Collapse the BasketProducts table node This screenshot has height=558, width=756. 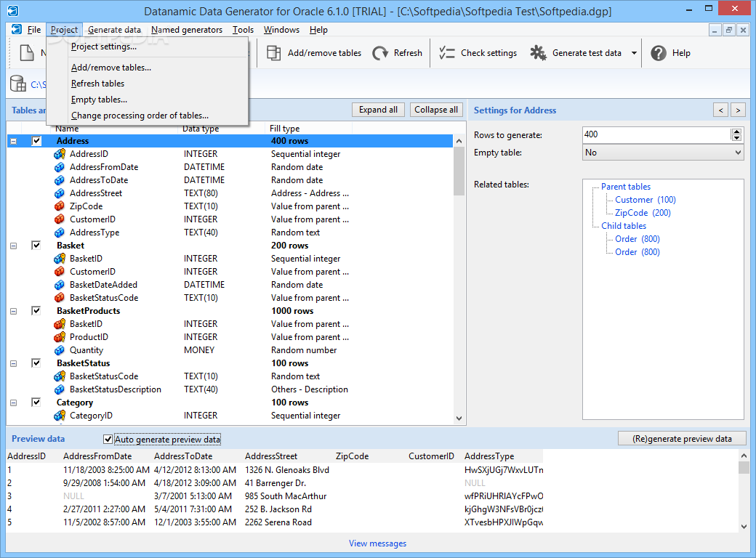point(14,311)
